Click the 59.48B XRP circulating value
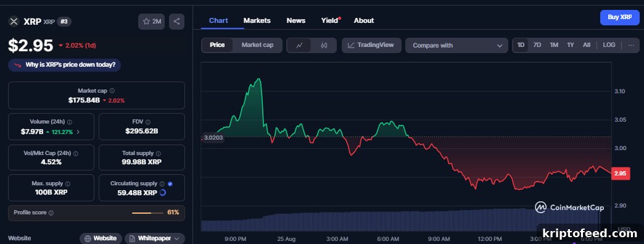Viewport: 644px width, 244px height. [137, 192]
